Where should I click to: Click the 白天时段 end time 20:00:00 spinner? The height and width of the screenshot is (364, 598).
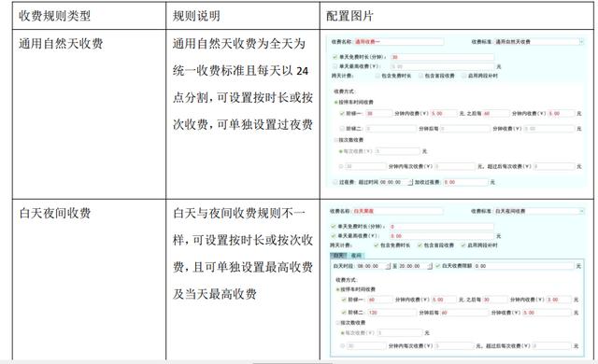(x=415, y=266)
